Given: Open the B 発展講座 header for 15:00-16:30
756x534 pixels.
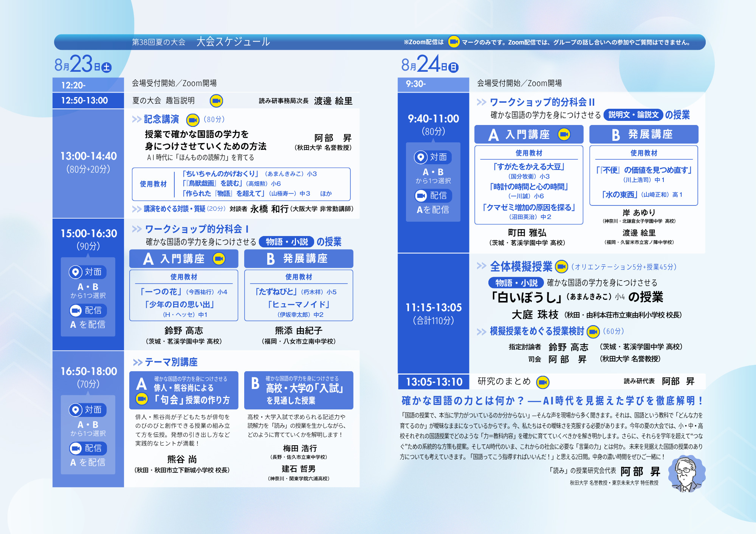Looking at the screenshot, I should [x=299, y=259].
